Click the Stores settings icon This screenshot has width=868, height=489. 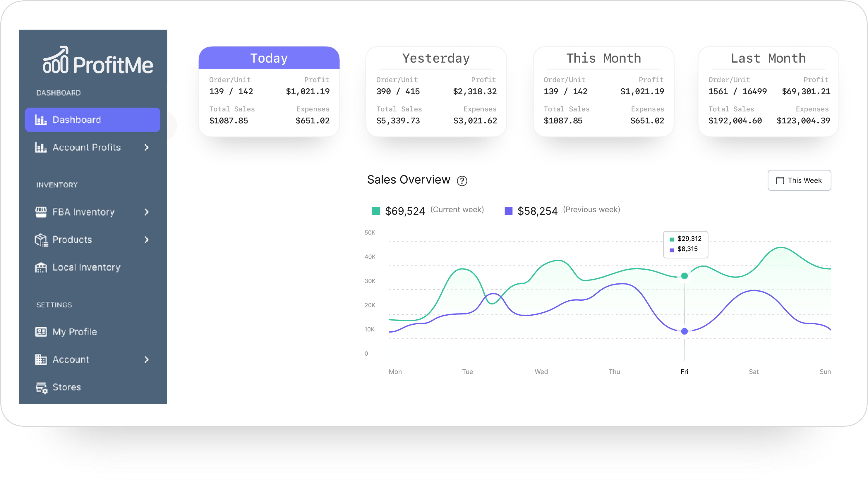pyautogui.click(x=42, y=387)
